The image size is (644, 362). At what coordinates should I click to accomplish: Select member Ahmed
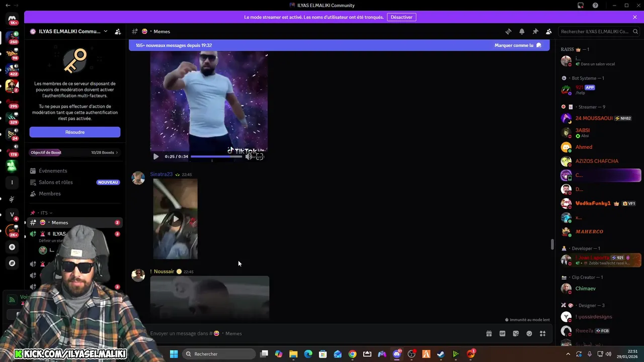point(601,147)
